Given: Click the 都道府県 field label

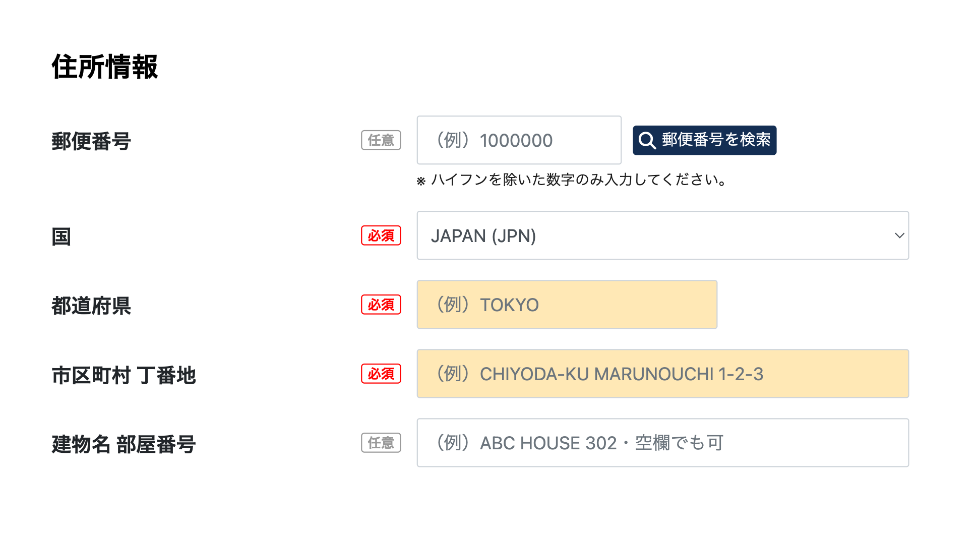Looking at the screenshot, I should coord(91,306).
